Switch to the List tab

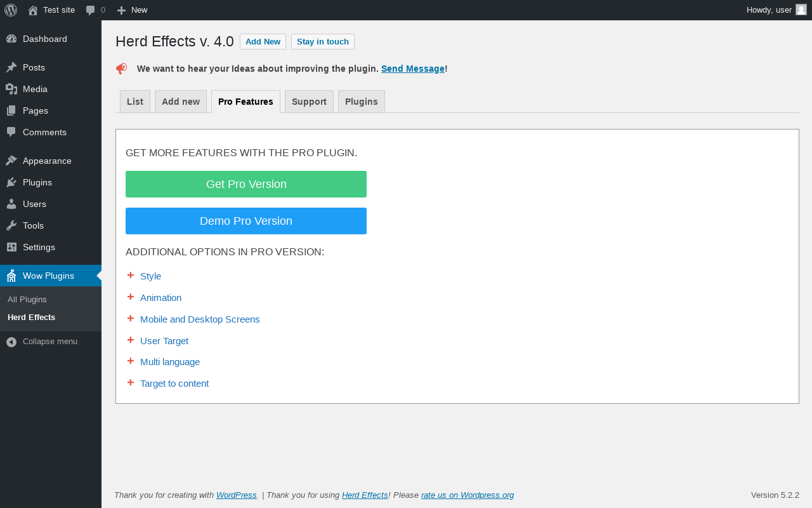click(135, 102)
